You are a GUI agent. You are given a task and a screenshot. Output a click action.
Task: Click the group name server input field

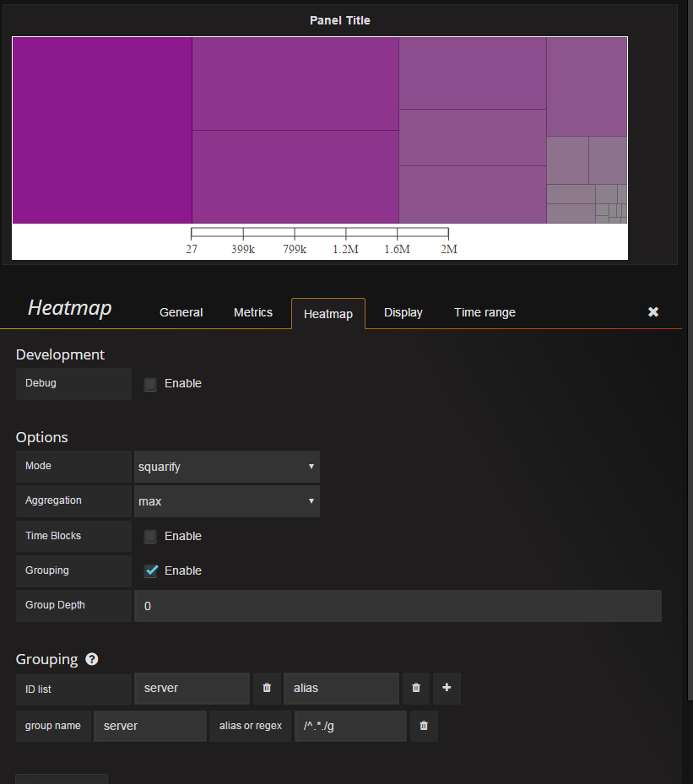point(149,726)
